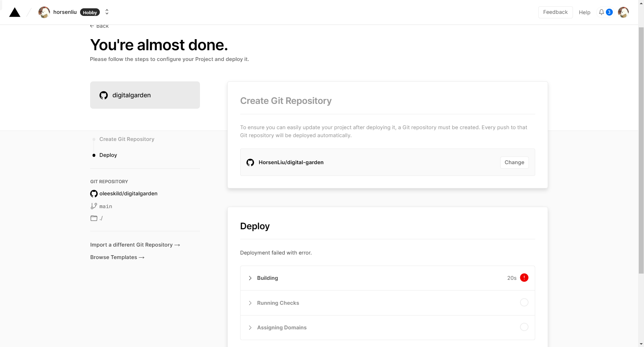Click the horsenliu breadcrumb entry
The height and width of the screenshot is (347, 644).
pyautogui.click(x=65, y=12)
